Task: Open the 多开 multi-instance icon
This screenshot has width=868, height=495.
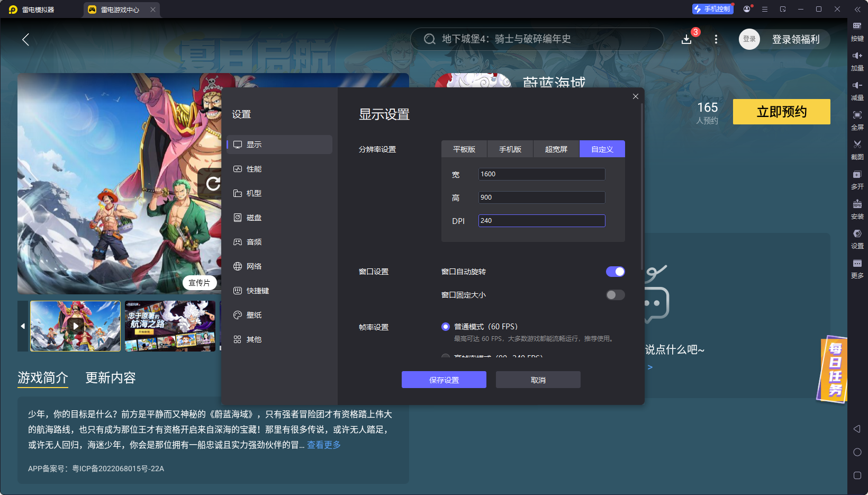Action: click(x=857, y=174)
